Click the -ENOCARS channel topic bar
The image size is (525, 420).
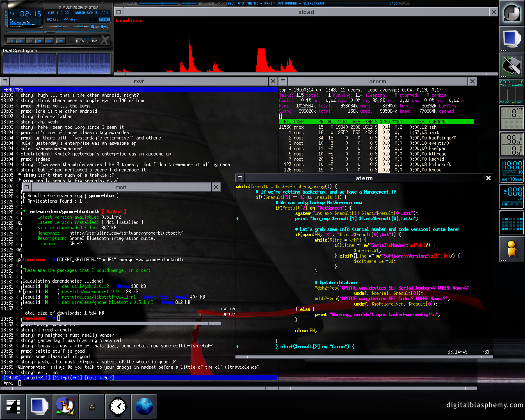[x=139, y=90]
